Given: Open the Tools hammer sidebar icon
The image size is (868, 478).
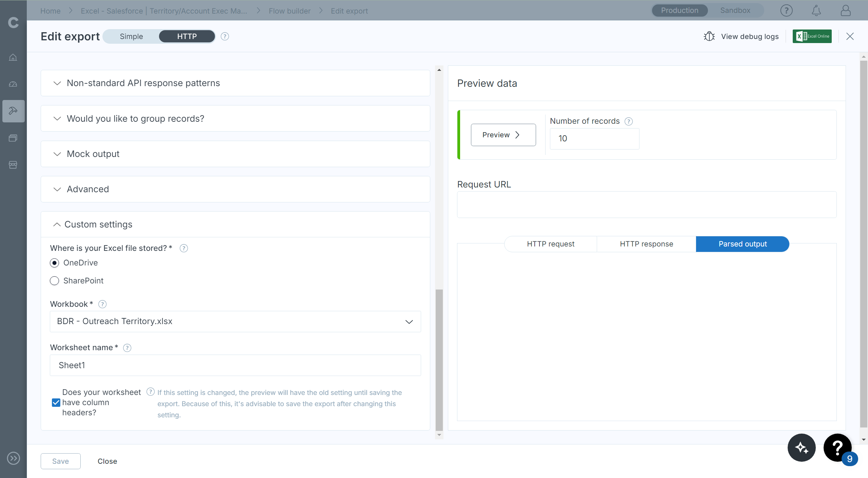Looking at the screenshot, I should click(13, 111).
